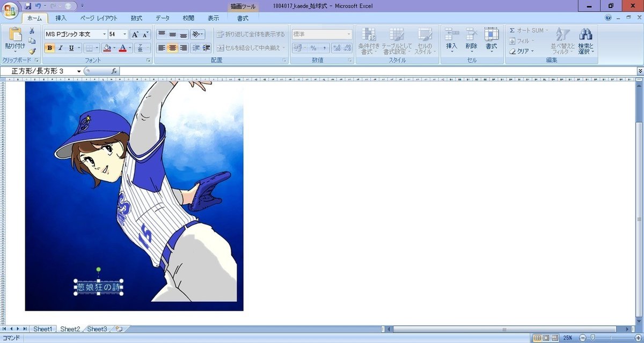This screenshot has height=343, width=644.
Task: Open the cell 書式 format icon
Action: [491, 40]
